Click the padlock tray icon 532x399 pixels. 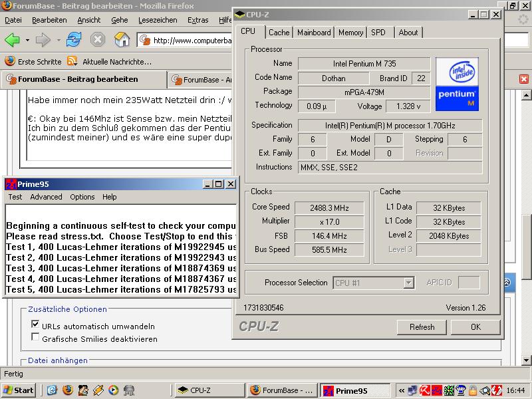[x=473, y=390]
